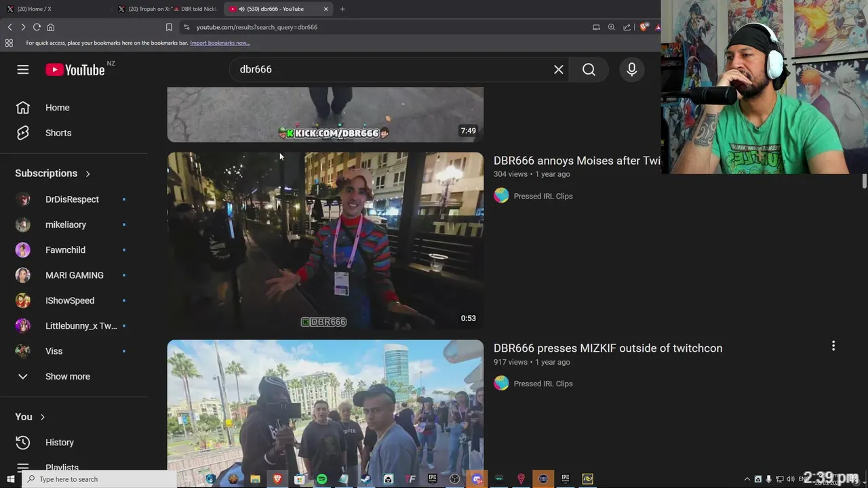Reload the page

pyautogui.click(x=37, y=27)
